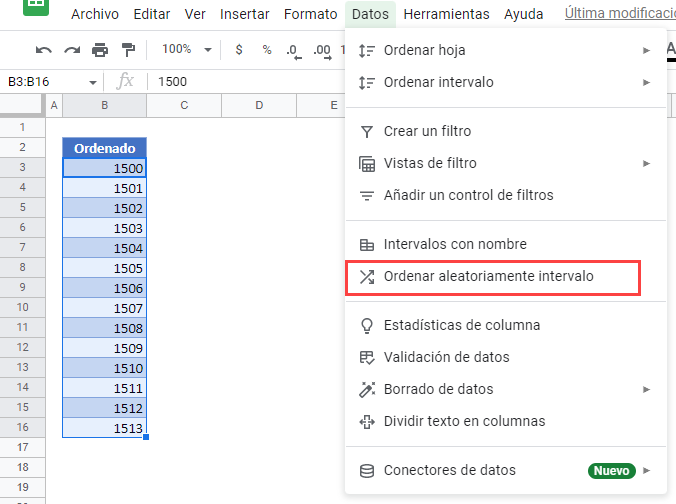Click the cell containing 1500
Screen dimensions: 676x504
click(x=104, y=168)
